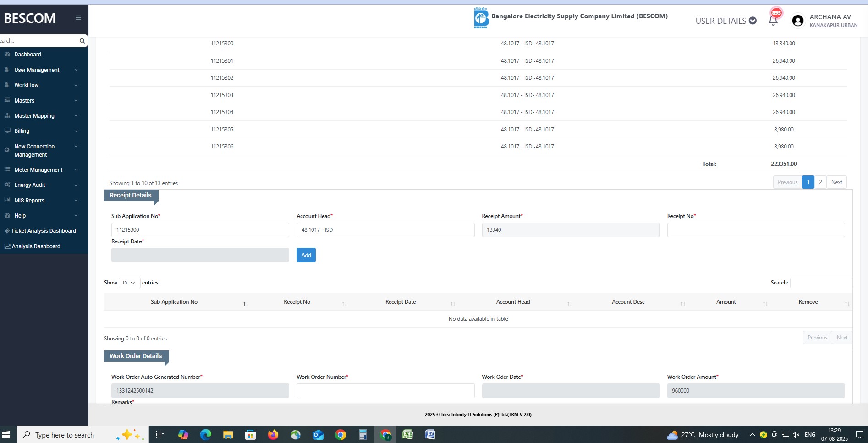Click the hamburger menu icon beside BESCOM
The width and height of the screenshot is (868, 443).
click(x=78, y=18)
